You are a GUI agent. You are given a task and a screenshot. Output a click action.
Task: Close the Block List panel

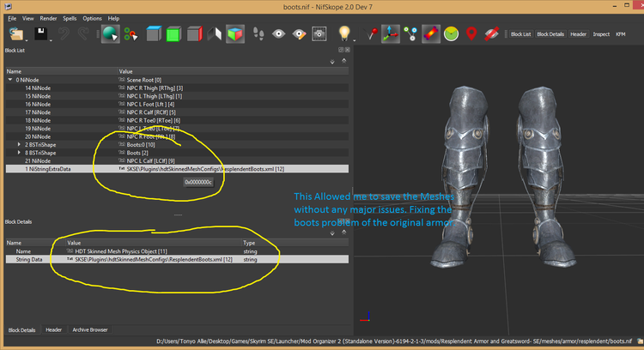coord(348,50)
